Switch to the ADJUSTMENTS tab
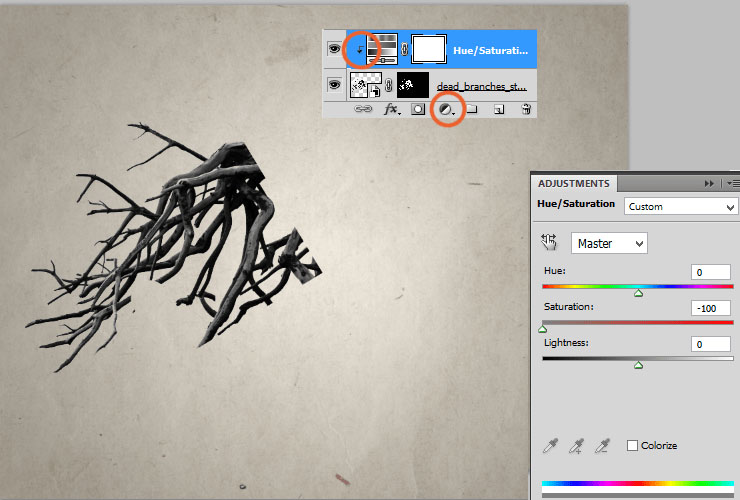Image resolution: width=740 pixels, height=500 pixels. (574, 184)
